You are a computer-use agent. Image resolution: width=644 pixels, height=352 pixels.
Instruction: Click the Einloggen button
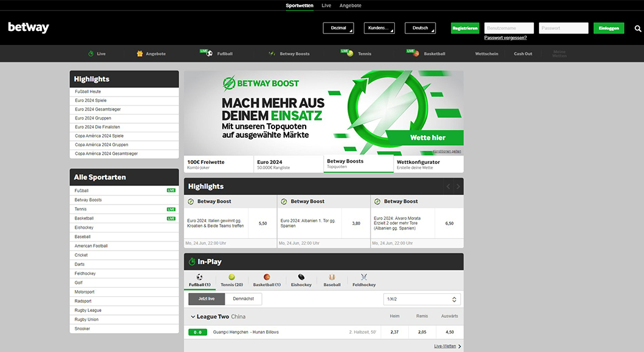click(x=609, y=28)
